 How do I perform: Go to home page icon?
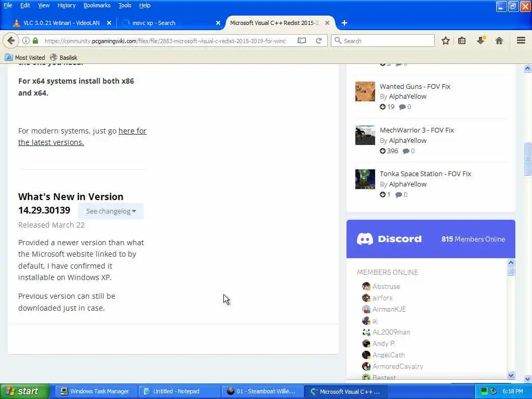tap(499, 41)
